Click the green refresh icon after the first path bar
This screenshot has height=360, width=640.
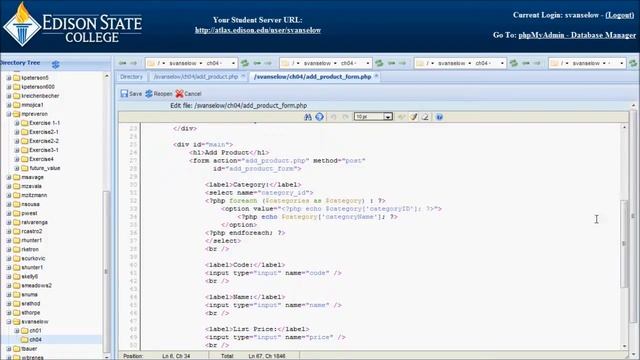click(x=244, y=63)
